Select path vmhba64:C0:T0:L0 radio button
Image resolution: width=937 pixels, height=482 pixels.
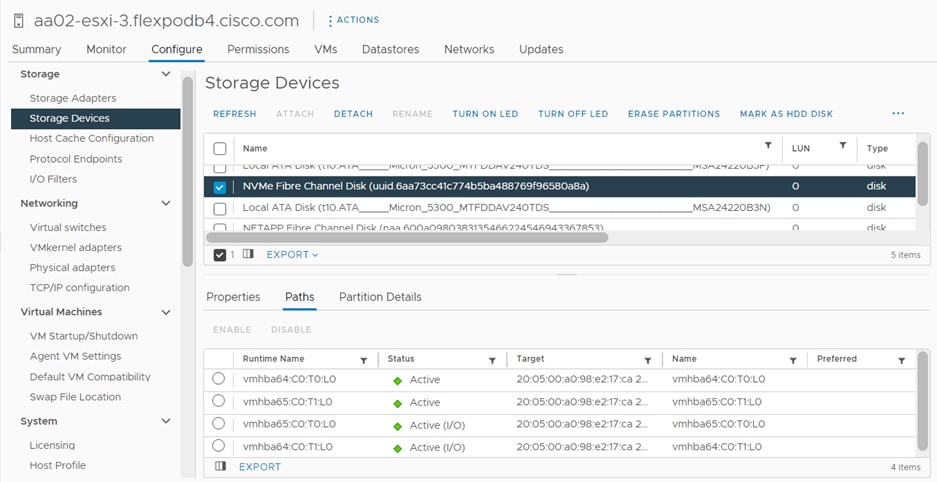[218, 379]
